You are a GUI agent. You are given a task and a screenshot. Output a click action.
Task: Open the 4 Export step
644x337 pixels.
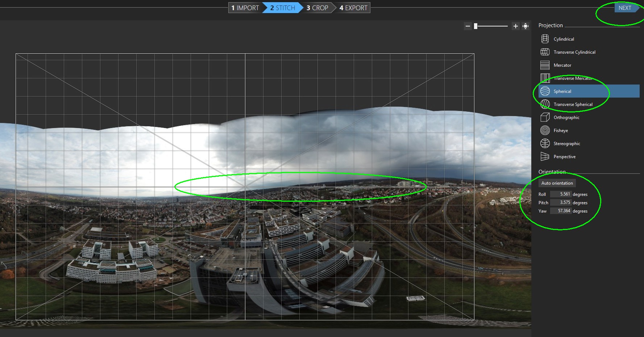point(353,8)
